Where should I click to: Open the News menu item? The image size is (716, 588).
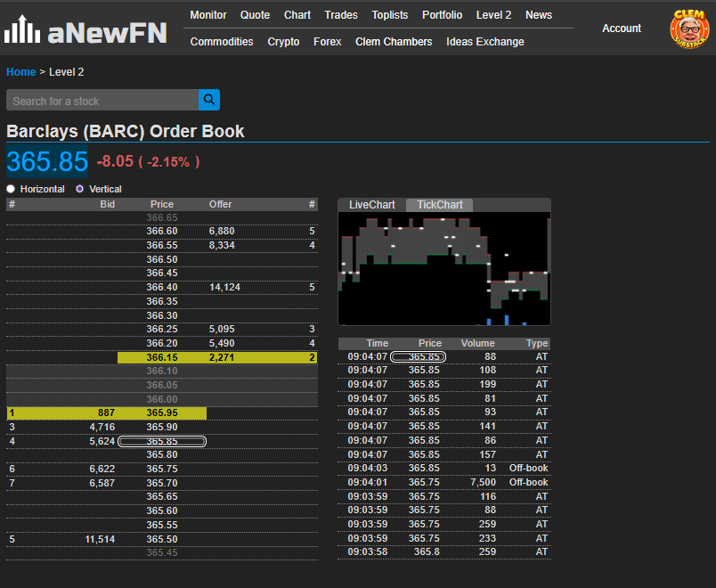coord(539,15)
